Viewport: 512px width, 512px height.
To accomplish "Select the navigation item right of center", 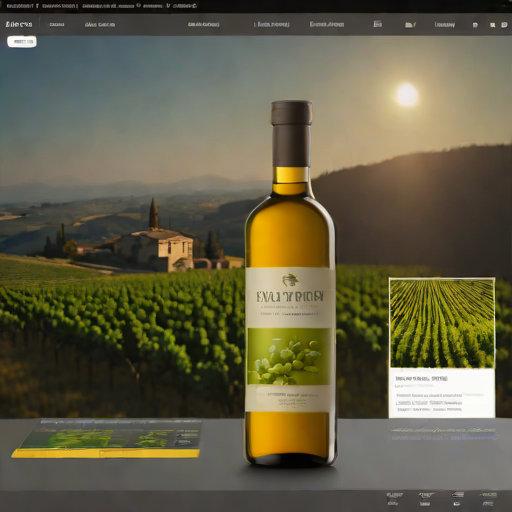I will pos(271,25).
